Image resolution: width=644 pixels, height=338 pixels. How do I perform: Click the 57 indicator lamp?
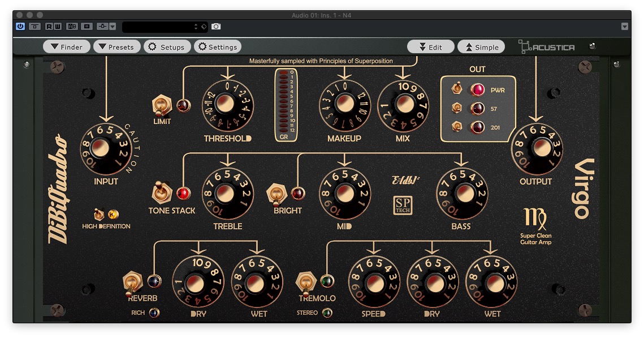[x=477, y=109]
